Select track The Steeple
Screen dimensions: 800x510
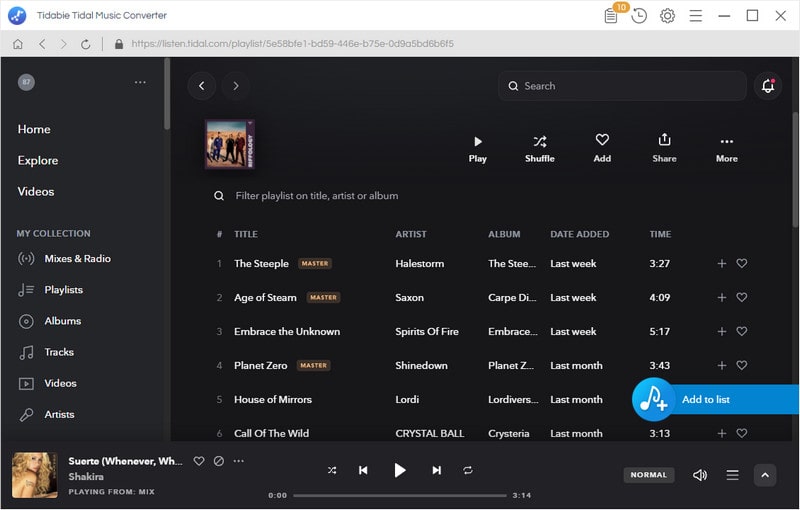click(x=261, y=264)
